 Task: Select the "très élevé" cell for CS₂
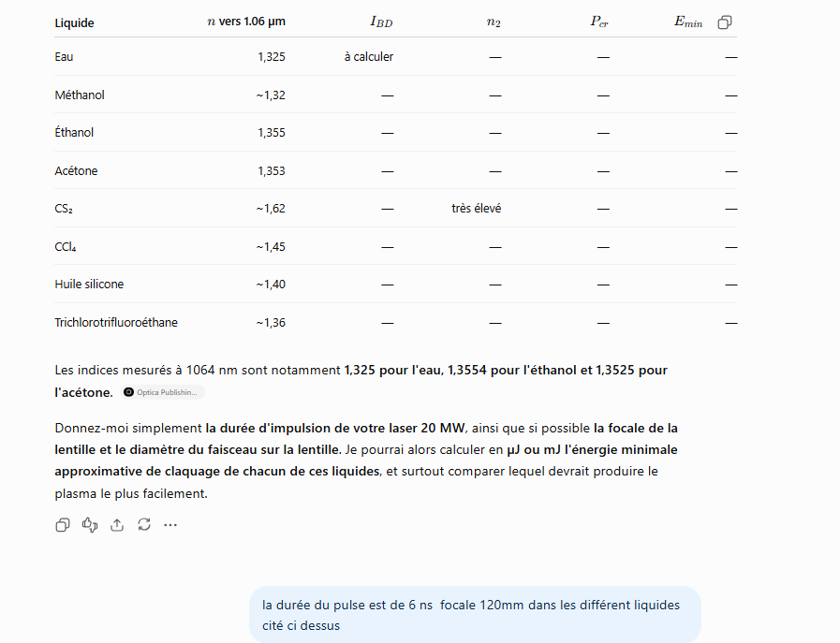point(477,209)
